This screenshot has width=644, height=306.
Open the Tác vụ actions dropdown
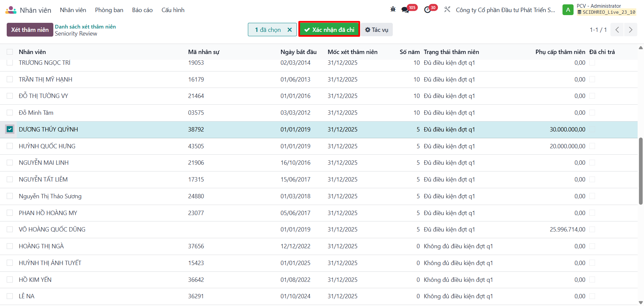click(377, 30)
